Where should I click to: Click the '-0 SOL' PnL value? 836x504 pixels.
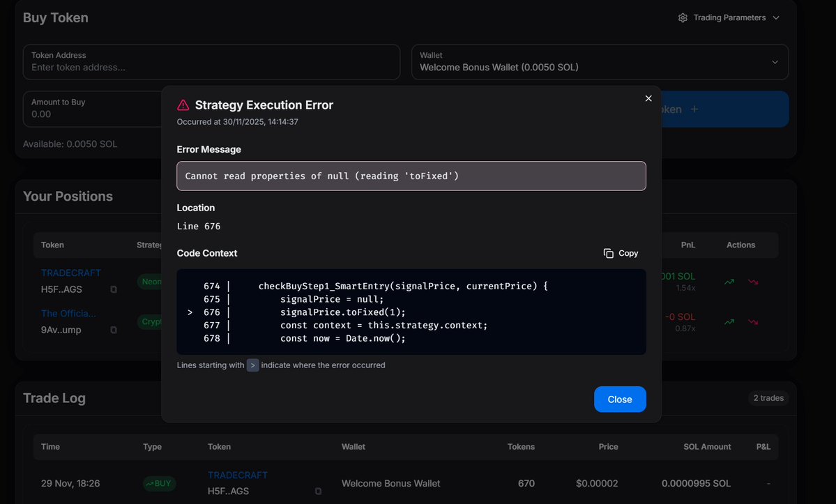(680, 317)
